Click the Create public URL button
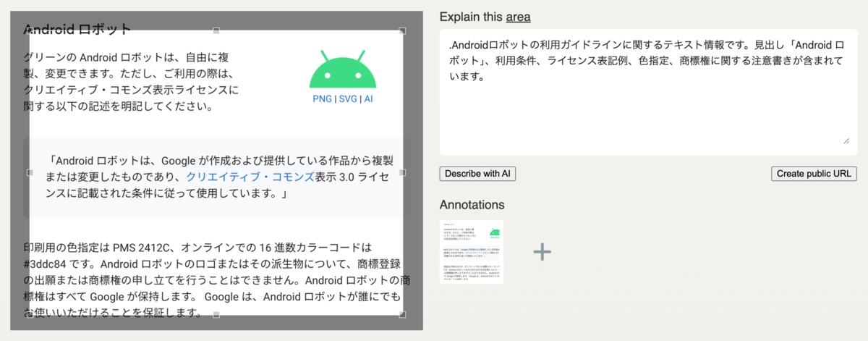 point(814,174)
